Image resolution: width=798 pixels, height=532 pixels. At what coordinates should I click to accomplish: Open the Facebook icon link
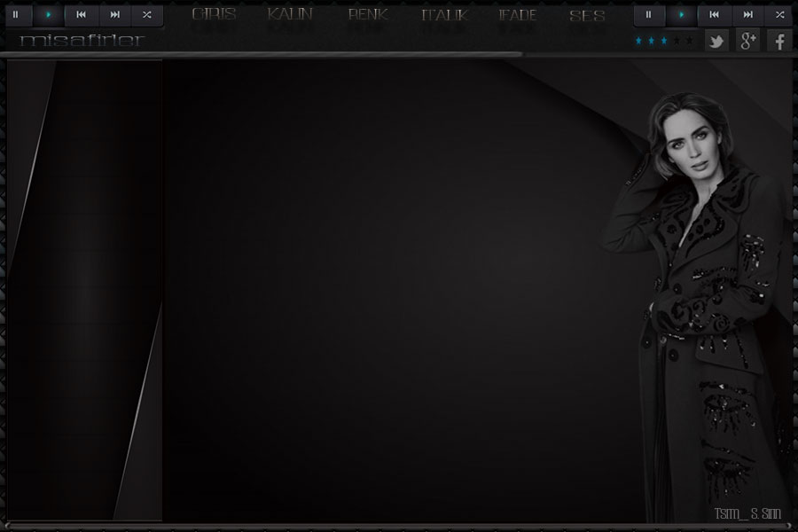coord(779,41)
